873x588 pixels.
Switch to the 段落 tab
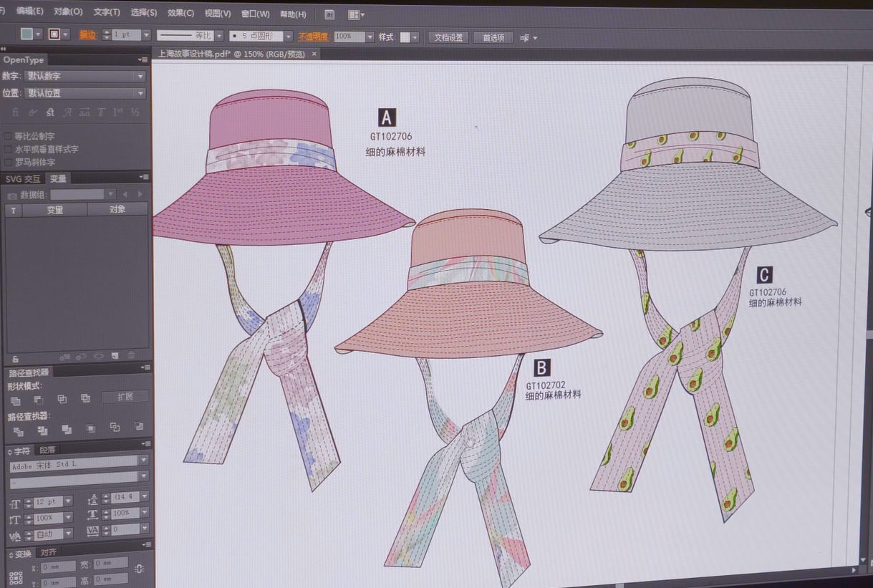[x=47, y=450]
